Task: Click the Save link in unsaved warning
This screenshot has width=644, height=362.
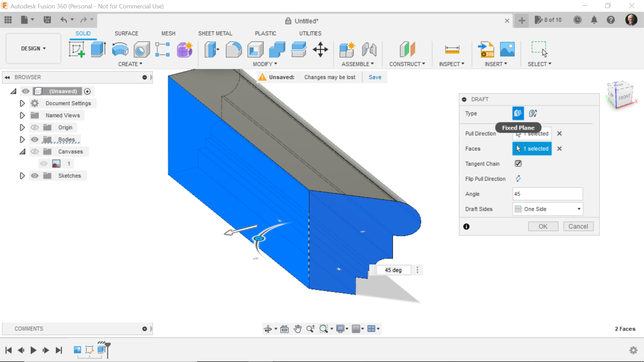Action: pyautogui.click(x=375, y=77)
